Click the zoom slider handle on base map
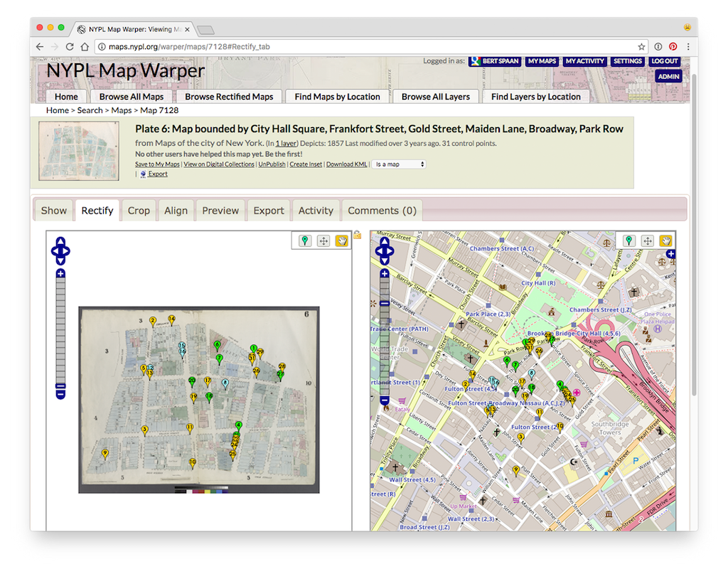 (x=385, y=303)
